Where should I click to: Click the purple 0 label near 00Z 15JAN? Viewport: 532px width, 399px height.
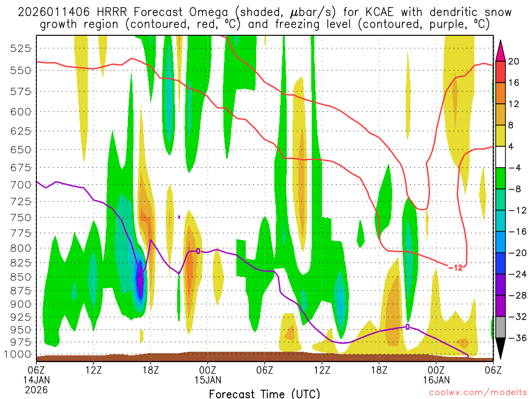click(198, 251)
